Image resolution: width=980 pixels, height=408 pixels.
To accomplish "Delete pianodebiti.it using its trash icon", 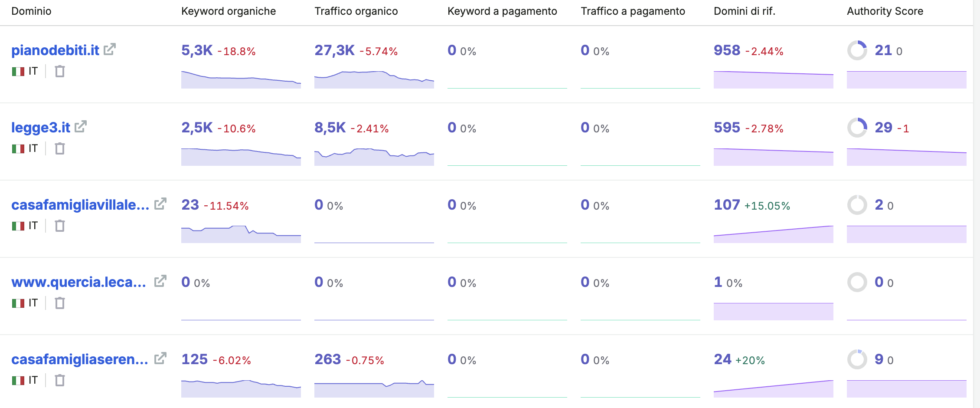I will [x=60, y=71].
